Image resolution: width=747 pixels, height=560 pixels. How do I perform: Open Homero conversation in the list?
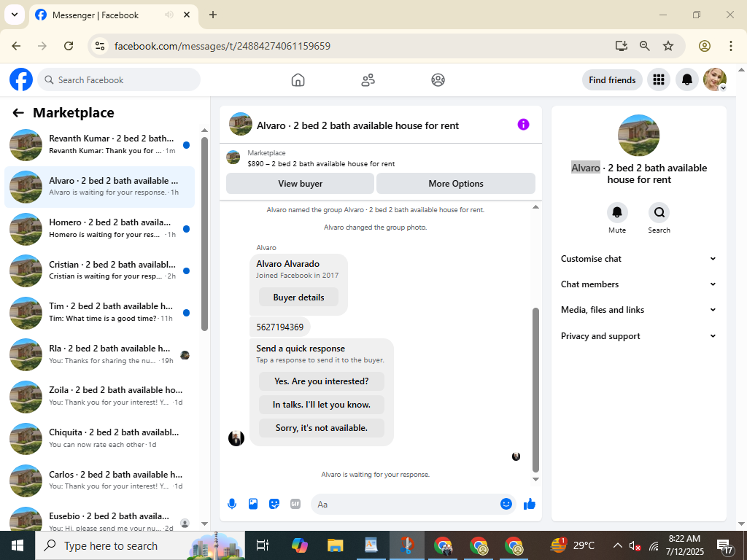pyautogui.click(x=99, y=228)
